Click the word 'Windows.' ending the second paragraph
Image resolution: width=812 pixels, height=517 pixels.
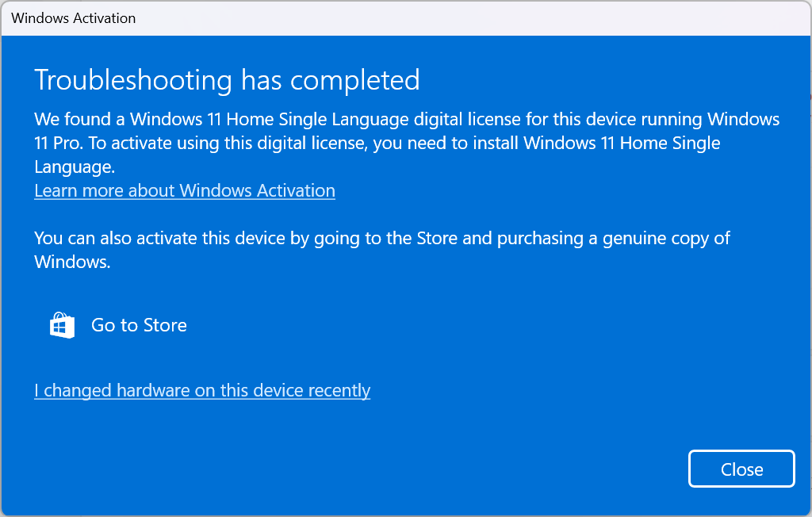tap(72, 262)
